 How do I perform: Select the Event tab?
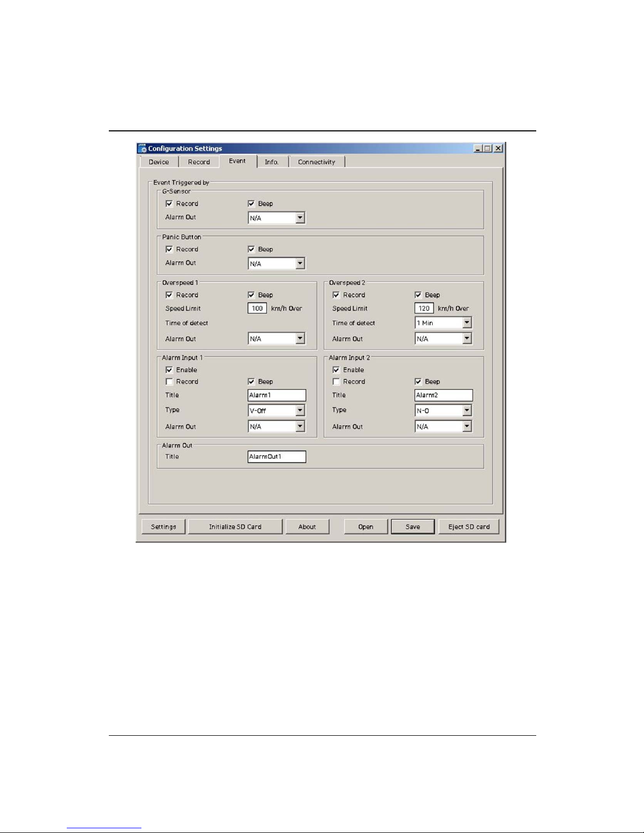[237, 161]
